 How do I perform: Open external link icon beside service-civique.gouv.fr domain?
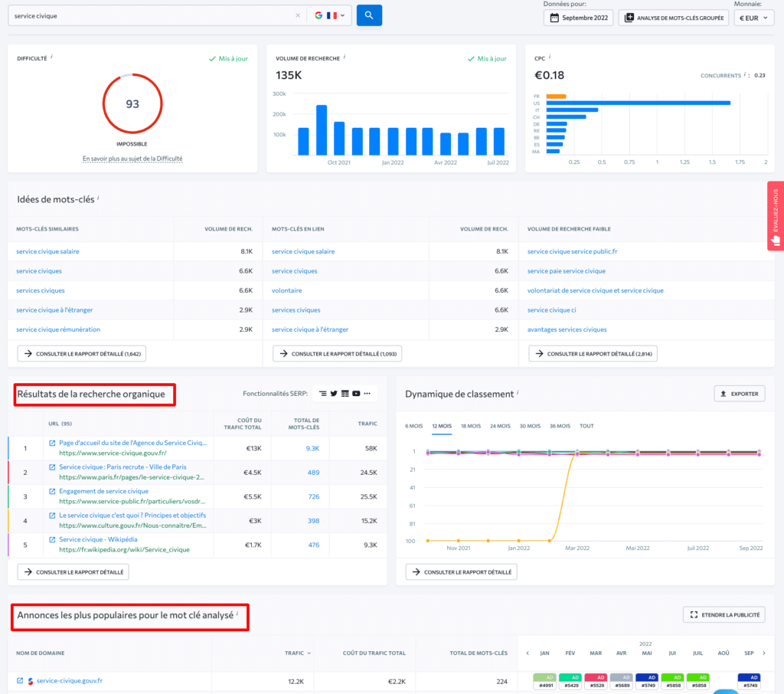pyautogui.click(x=20, y=680)
